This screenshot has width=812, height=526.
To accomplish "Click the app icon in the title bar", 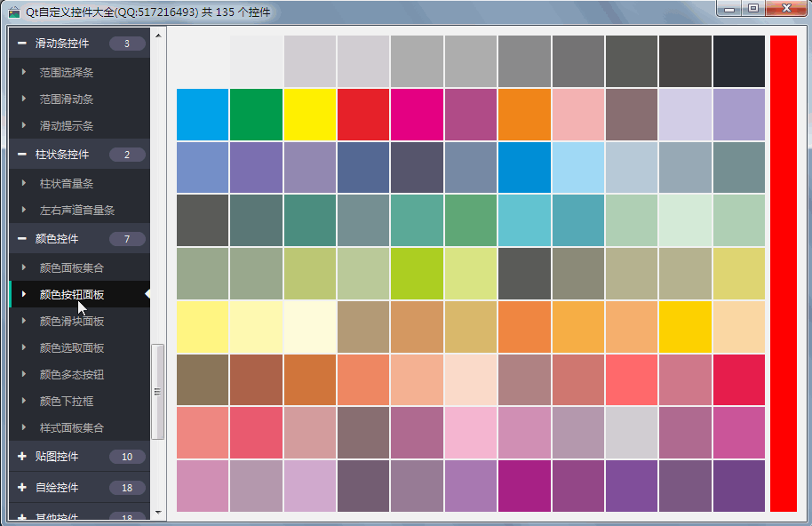I will tap(14, 12).
